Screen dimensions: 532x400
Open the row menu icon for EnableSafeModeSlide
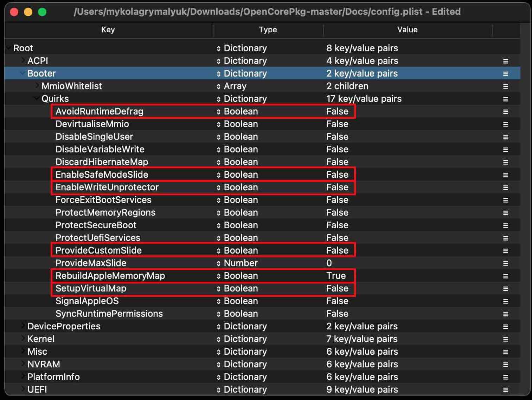coord(506,175)
